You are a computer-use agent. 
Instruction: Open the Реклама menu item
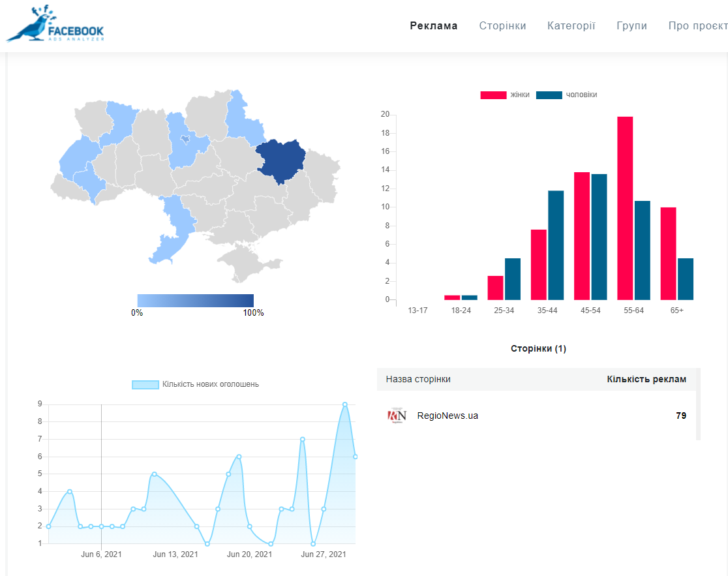pyautogui.click(x=434, y=26)
